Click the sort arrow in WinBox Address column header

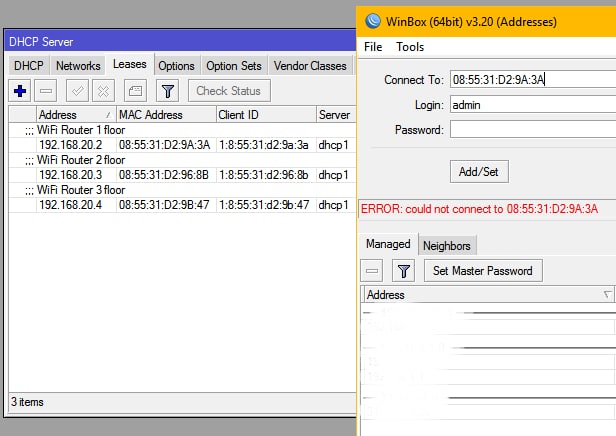click(607, 294)
